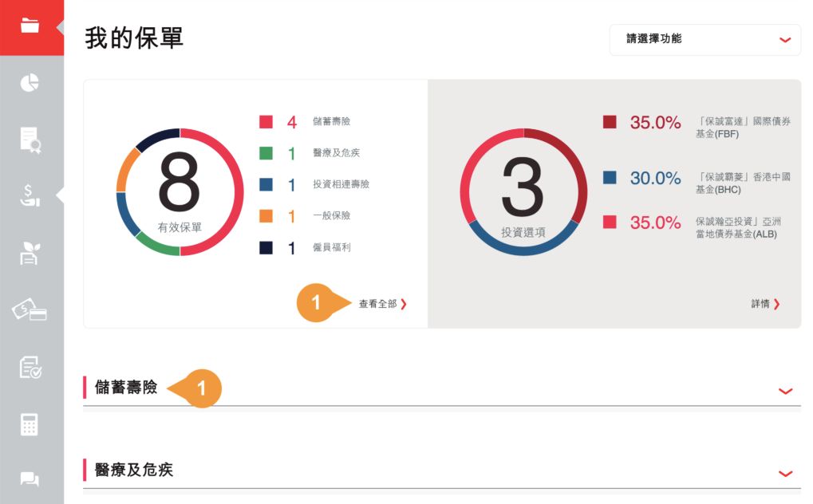Open the folder icon in sidebar
Screen dimensions: 813x504
(30, 26)
